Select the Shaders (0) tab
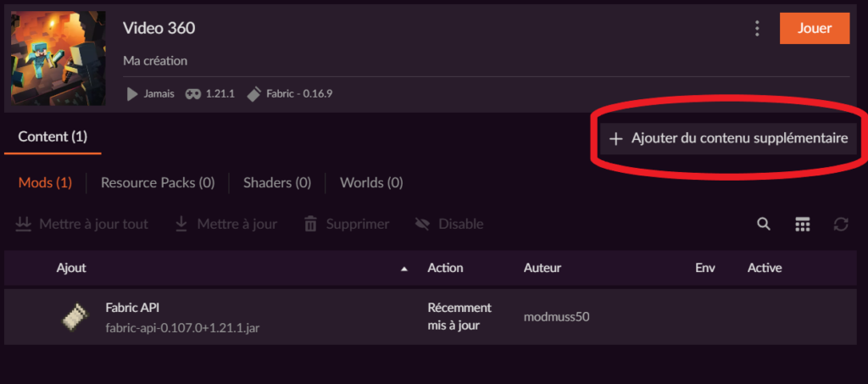Viewport: 868px width, 384px height. [x=277, y=182]
